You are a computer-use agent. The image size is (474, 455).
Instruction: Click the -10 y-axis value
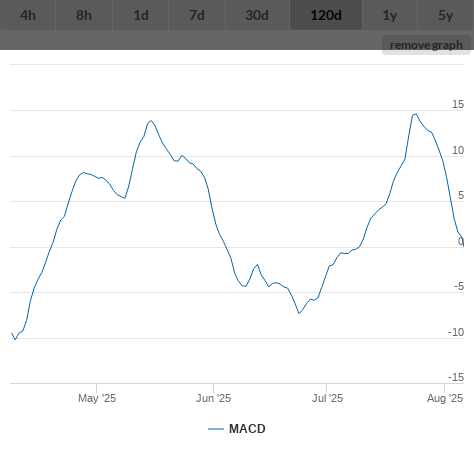456,332
